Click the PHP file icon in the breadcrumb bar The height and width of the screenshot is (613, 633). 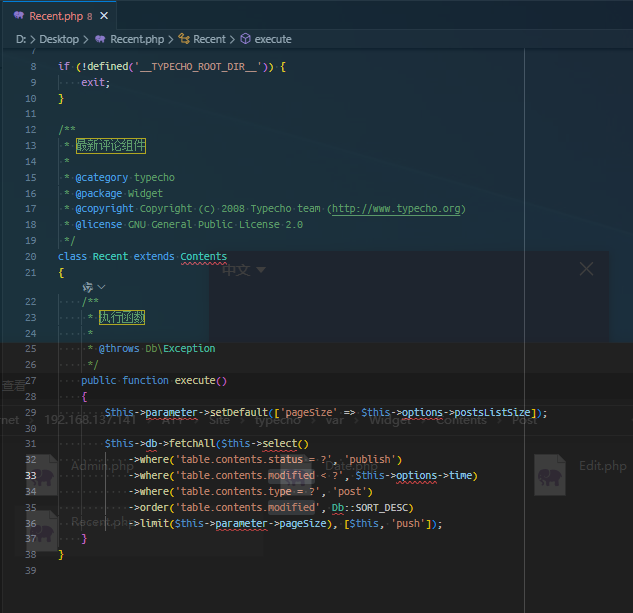pyautogui.click(x=100, y=39)
